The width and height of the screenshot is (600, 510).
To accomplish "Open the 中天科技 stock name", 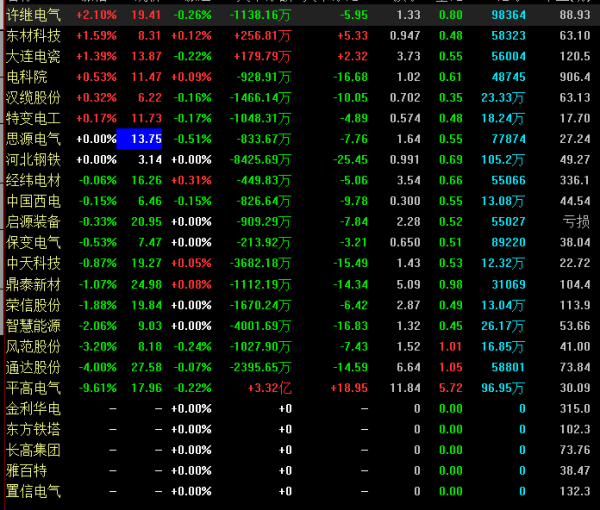I will tap(33, 263).
